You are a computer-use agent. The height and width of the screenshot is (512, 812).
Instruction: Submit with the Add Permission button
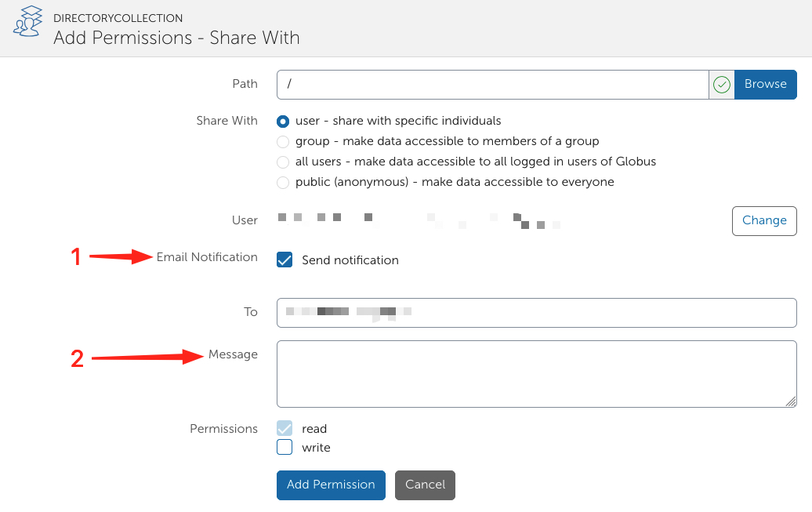tap(331, 485)
